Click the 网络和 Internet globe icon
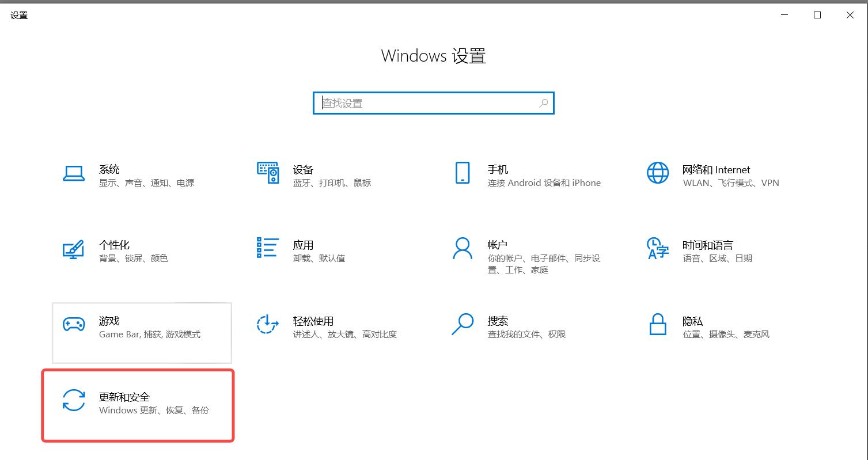Image resolution: width=868 pixels, height=460 pixels. (x=658, y=173)
